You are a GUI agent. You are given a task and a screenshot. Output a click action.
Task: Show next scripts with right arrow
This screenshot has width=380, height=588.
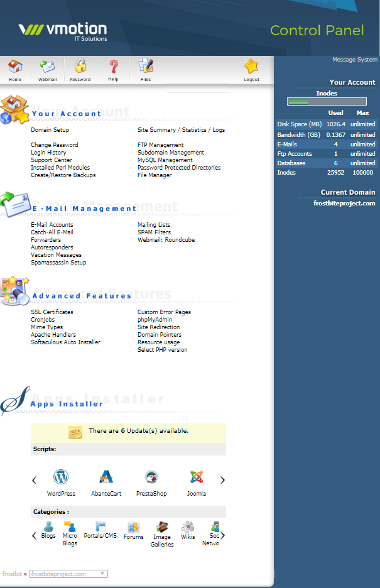click(222, 480)
